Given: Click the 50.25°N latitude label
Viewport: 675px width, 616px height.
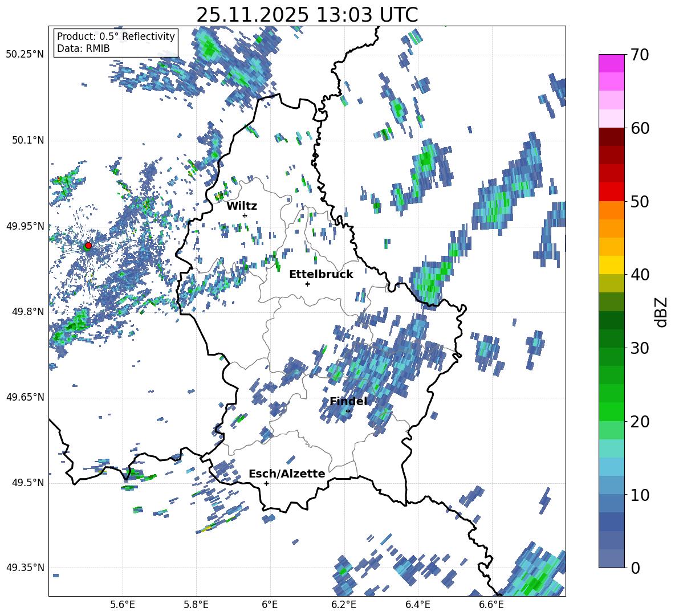Looking at the screenshot, I should click(x=25, y=55).
